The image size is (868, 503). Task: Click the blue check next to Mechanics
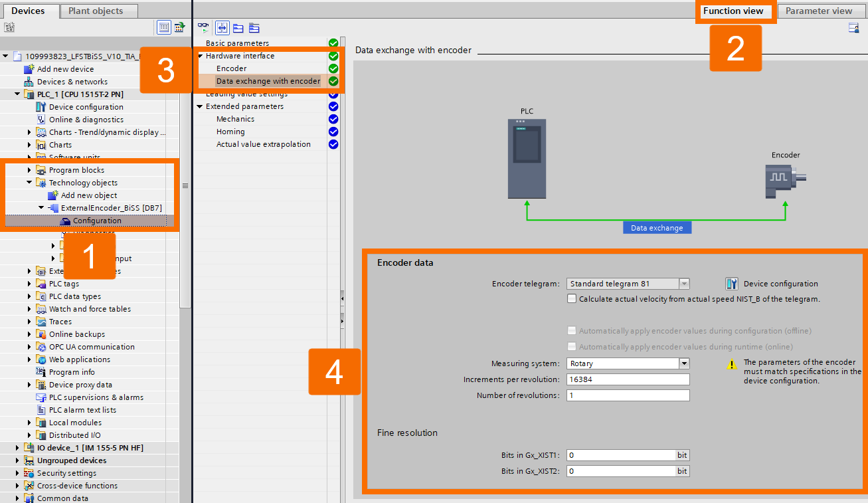click(x=333, y=119)
